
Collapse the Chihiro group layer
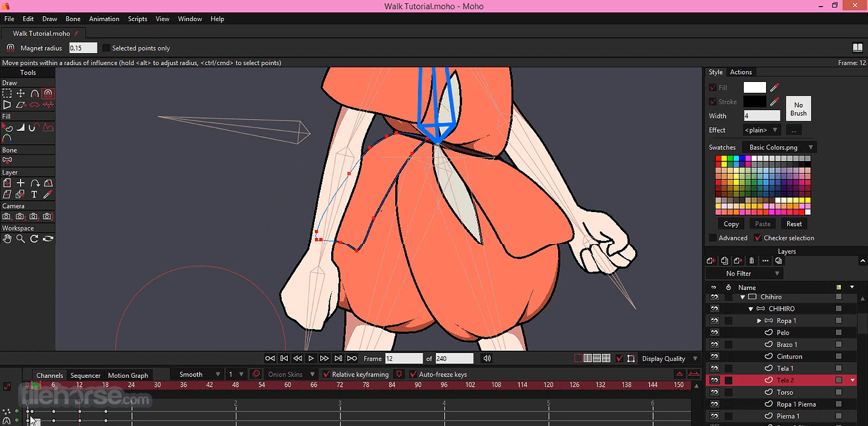pyautogui.click(x=743, y=297)
